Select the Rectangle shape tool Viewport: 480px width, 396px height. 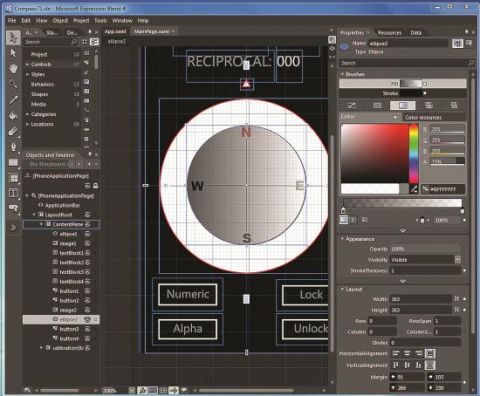13,162
